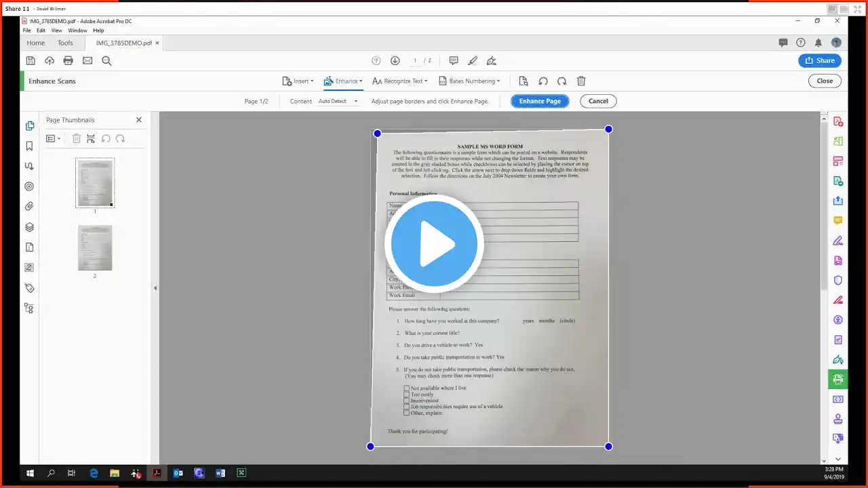Click the bottom-right crop corner handle
The image size is (868, 488).
(608, 446)
